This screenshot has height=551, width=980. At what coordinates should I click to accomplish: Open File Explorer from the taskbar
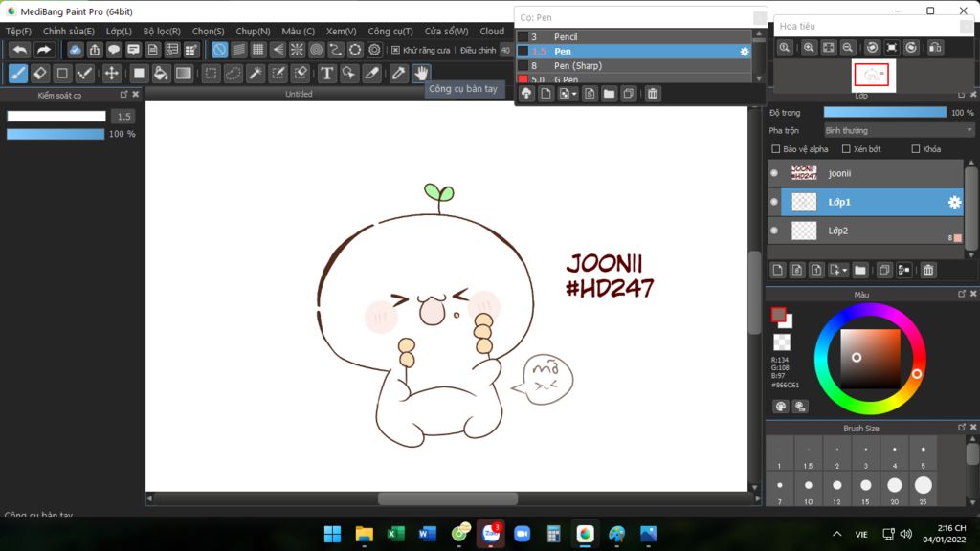coord(364,534)
